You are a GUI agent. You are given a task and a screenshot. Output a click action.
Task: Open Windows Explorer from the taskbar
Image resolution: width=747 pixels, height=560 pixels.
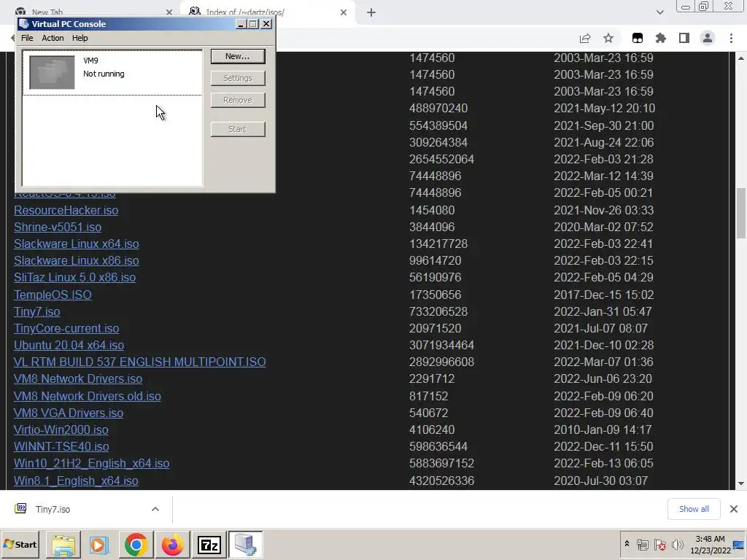coord(63,544)
